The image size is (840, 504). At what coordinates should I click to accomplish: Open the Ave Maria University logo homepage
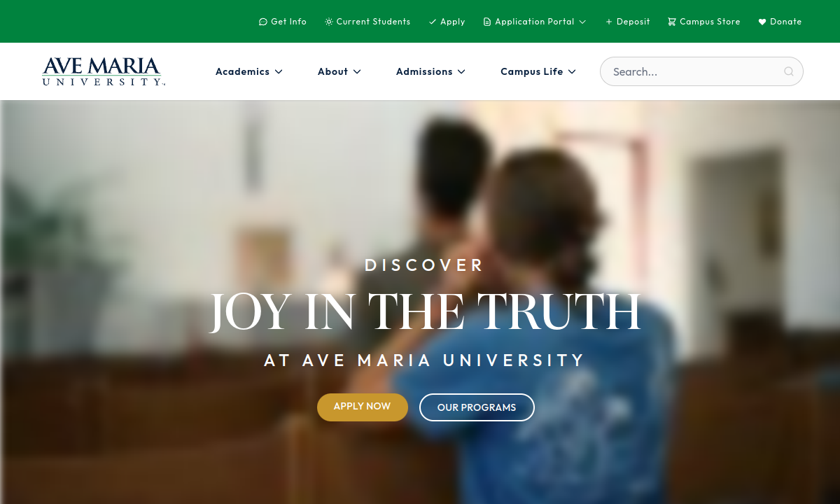(x=104, y=71)
